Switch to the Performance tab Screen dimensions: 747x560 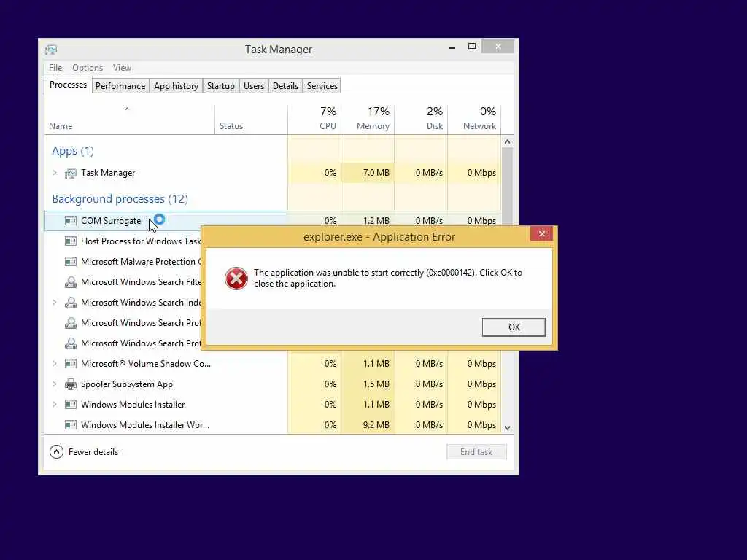tap(120, 86)
